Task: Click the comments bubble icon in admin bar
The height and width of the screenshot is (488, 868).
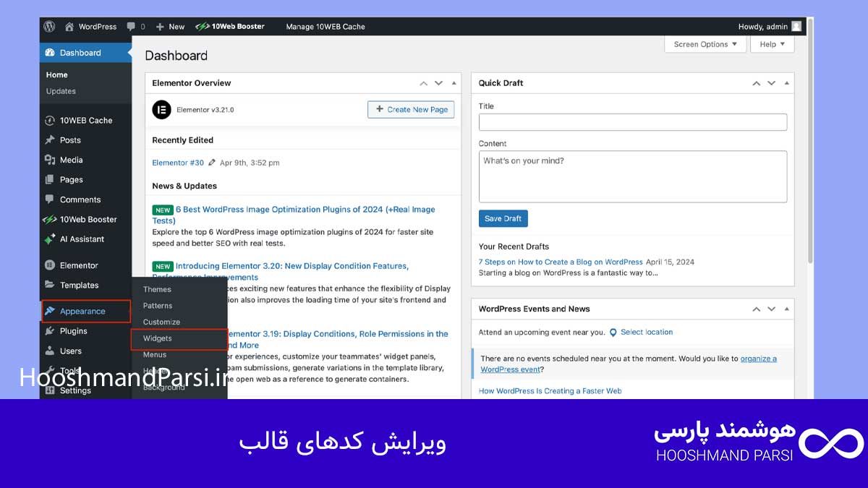Action: click(x=131, y=27)
